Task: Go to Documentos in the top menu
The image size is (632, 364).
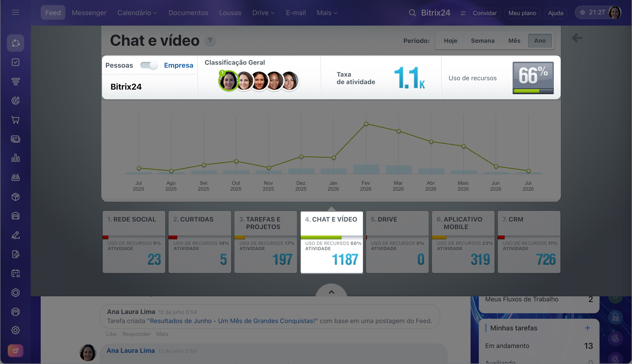Action: (x=188, y=13)
